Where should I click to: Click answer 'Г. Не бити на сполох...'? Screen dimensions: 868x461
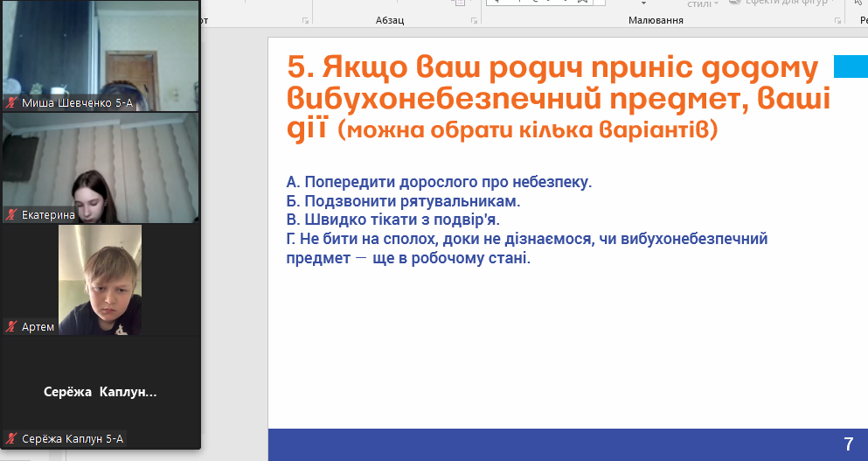pos(527,248)
